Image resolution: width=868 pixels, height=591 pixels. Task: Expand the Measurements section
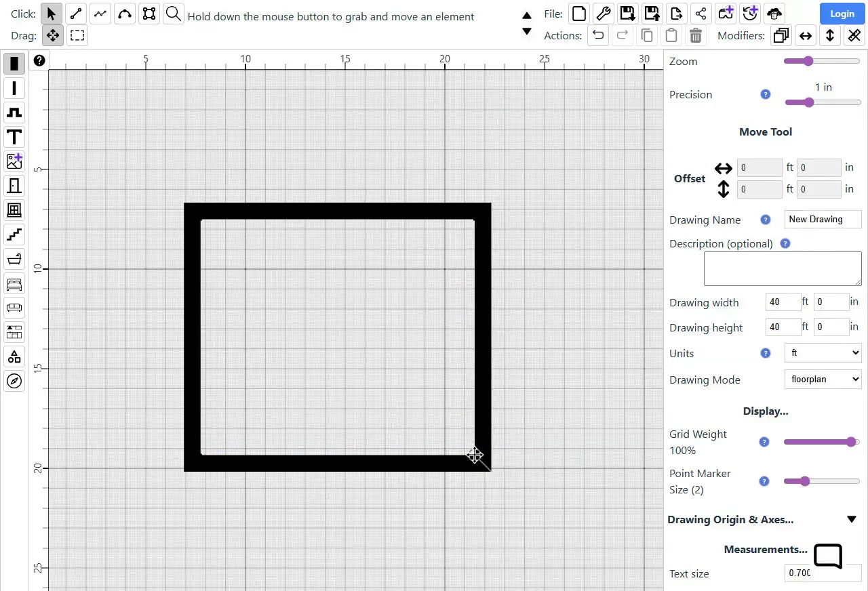(x=766, y=550)
